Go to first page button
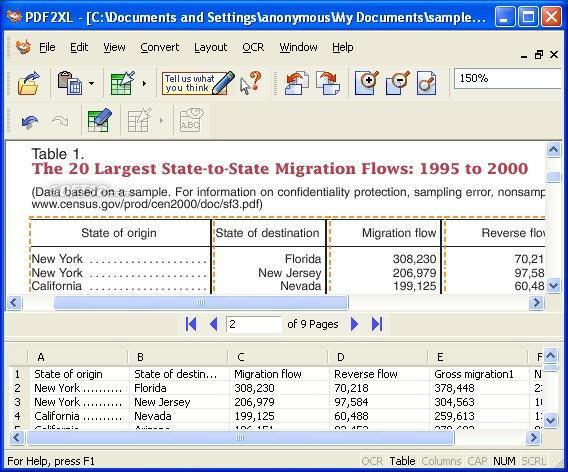Viewport: 568px width, 472px height. point(191,324)
